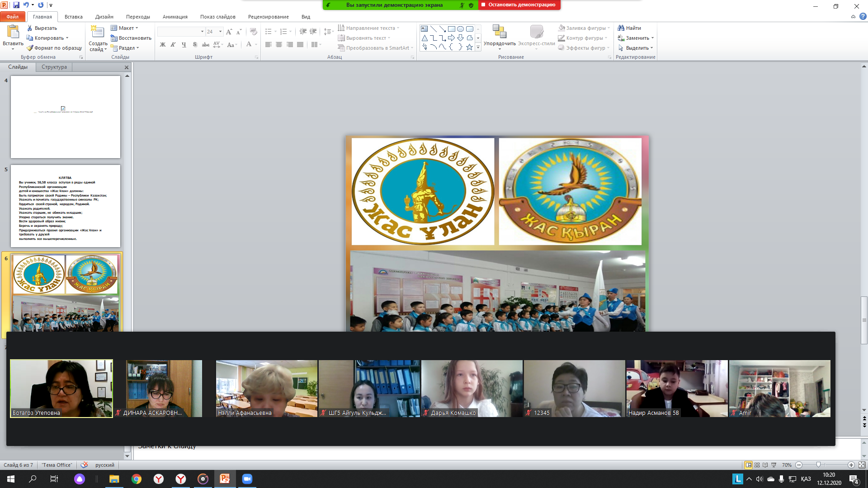Screen dimensions: 868x488
Task: Click the Format Painter (Формат по образцу) icon
Action: click(x=30, y=48)
